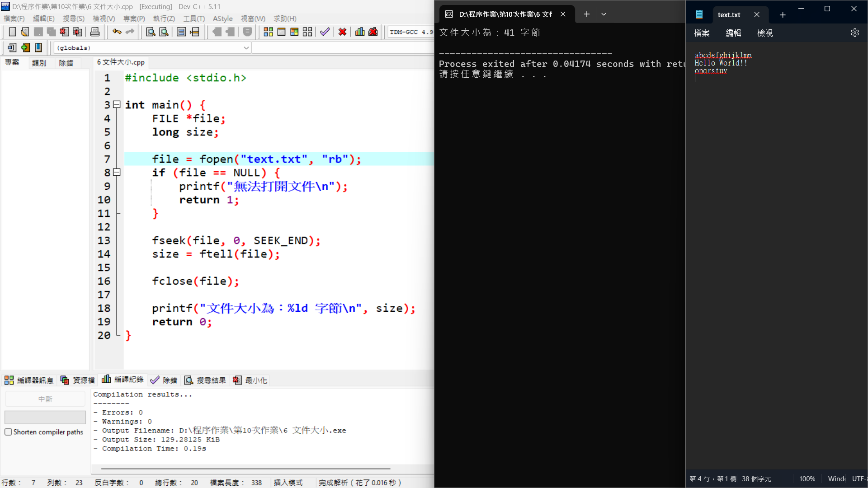Collapse the if block fold at line 8

pos(117,172)
